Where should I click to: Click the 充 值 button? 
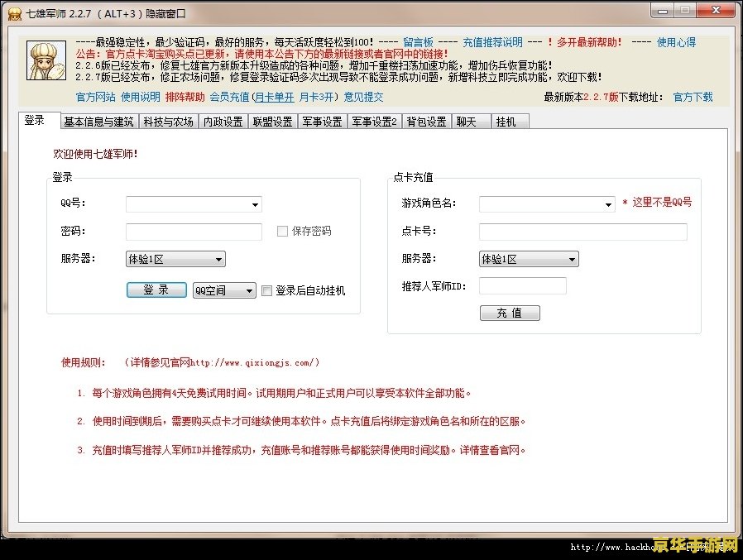510,313
